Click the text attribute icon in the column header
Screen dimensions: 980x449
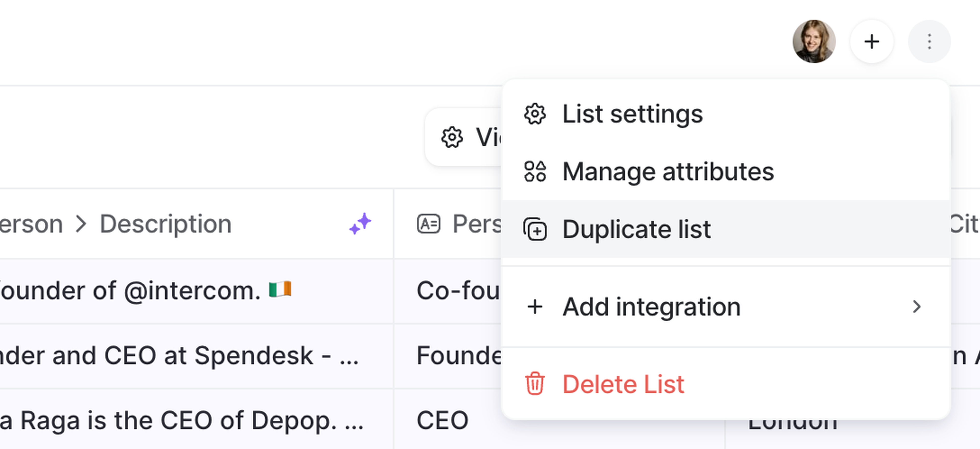(x=428, y=223)
